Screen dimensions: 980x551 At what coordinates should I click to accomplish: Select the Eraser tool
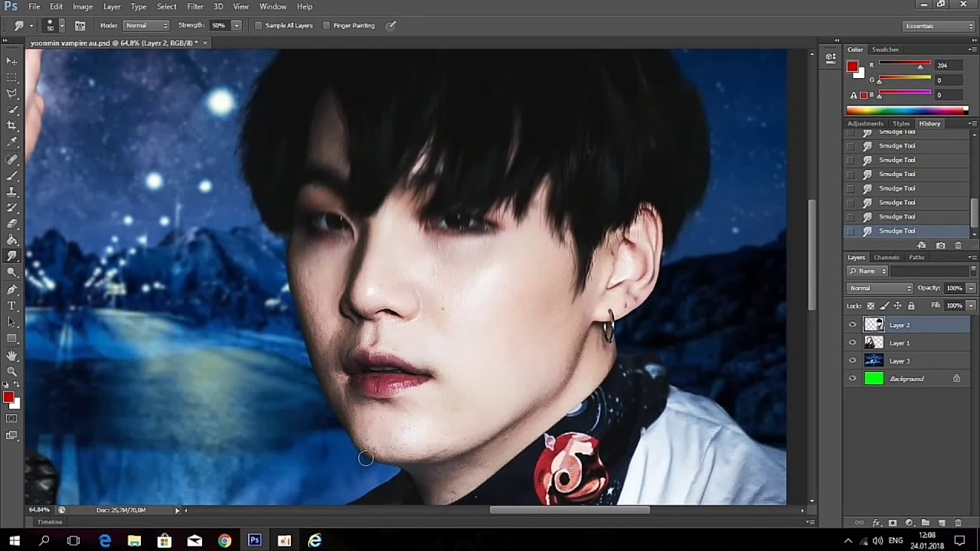[x=11, y=224]
